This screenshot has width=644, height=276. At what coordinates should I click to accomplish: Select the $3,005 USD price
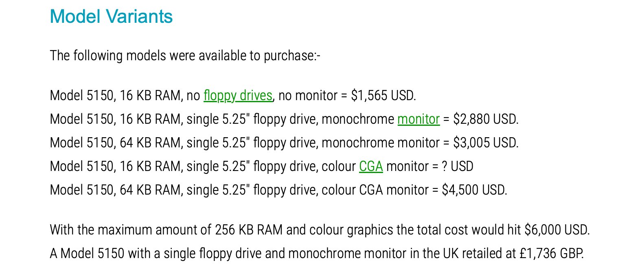click(x=485, y=143)
